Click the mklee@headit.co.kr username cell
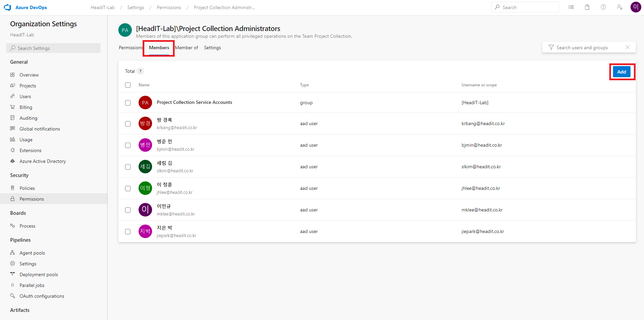This screenshot has width=644, height=320. [x=482, y=210]
